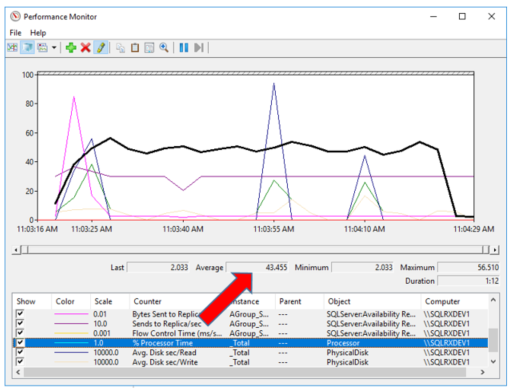Click the time range slider right handle
Screen dimensions: 514x392
[485, 250]
